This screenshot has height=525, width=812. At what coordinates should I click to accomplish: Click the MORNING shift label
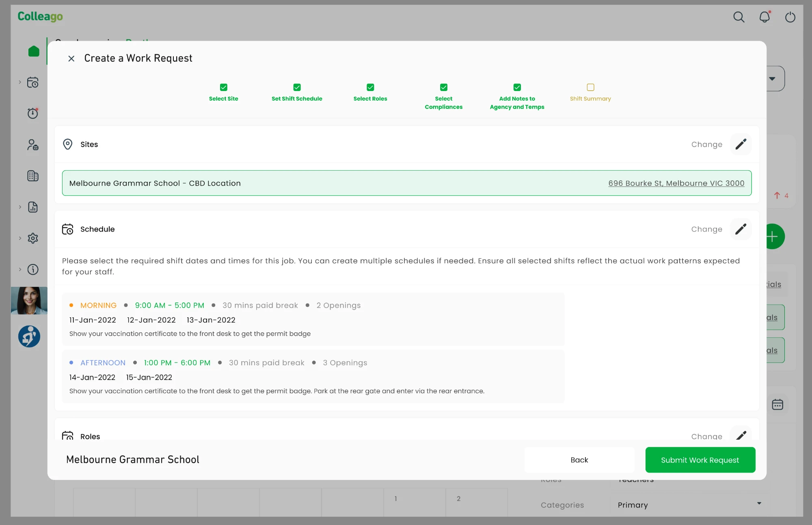[98, 306]
